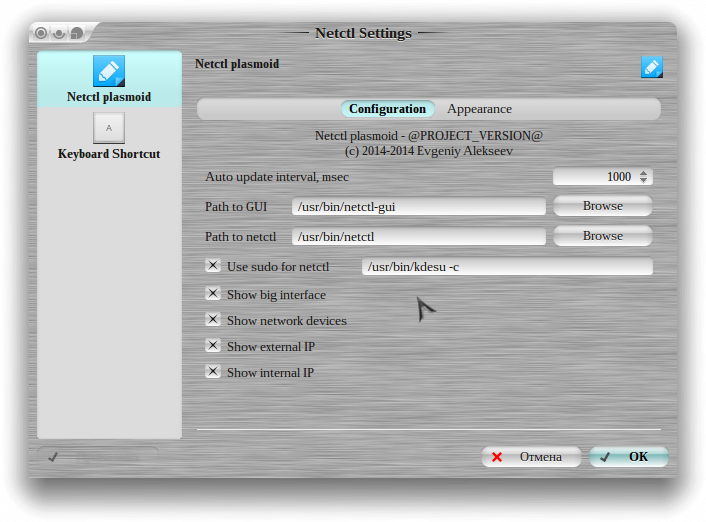This screenshot has width=706, height=522.
Task: Browse for the Path to netctl
Action: click(x=602, y=236)
